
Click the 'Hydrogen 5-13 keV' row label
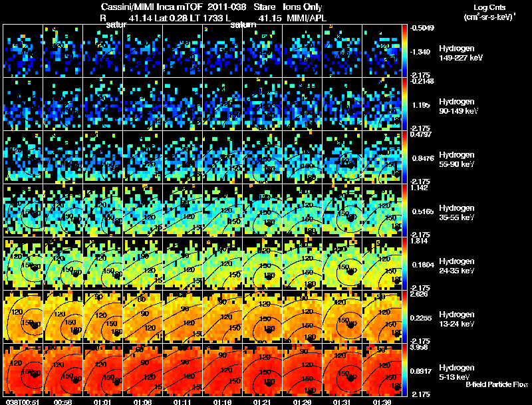[x=456, y=372]
